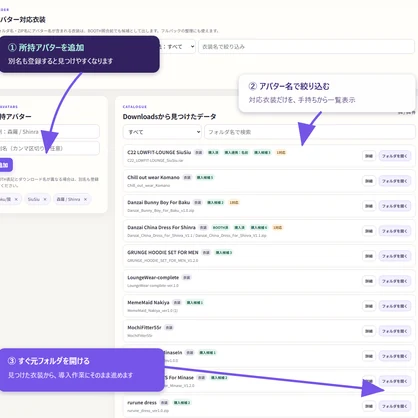This screenshot has height=418, width=418.
Task: Click the BOOTH済 tag on Danzai China Dress
Action: pyautogui.click(x=220, y=227)
